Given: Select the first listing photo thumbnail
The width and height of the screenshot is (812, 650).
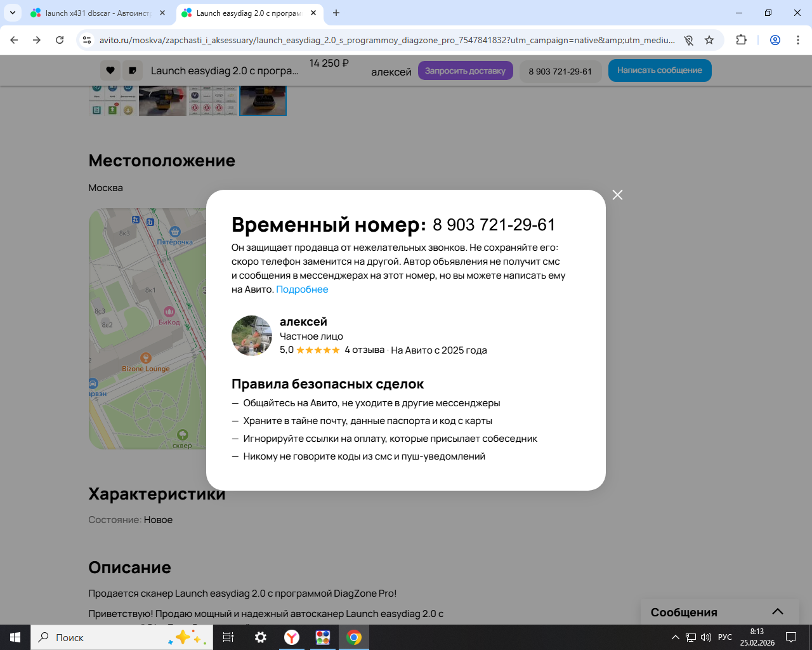Looking at the screenshot, I should point(112,101).
